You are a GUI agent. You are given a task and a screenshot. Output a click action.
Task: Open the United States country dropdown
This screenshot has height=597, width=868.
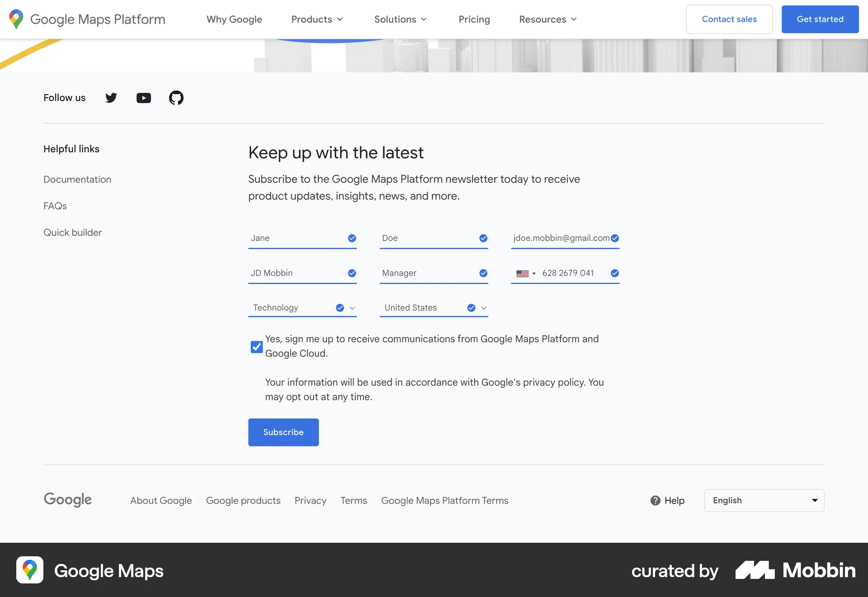pyautogui.click(x=483, y=308)
